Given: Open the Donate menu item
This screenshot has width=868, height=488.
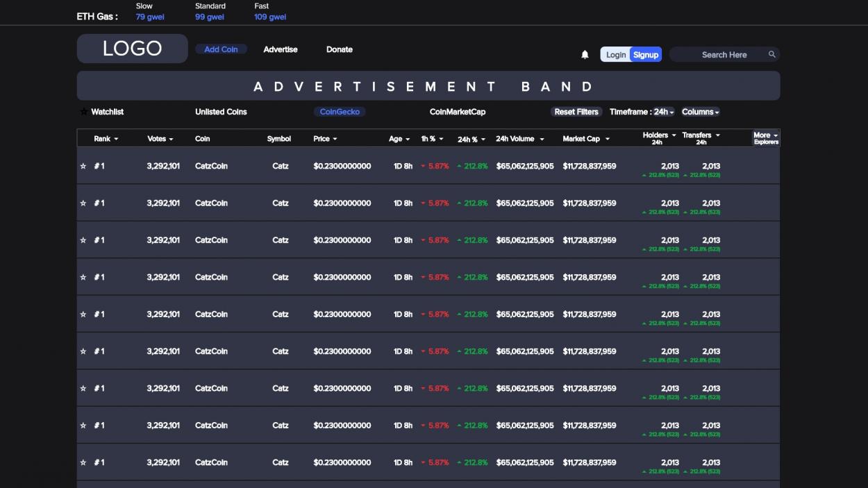Looking at the screenshot, I should click(340, 49).
